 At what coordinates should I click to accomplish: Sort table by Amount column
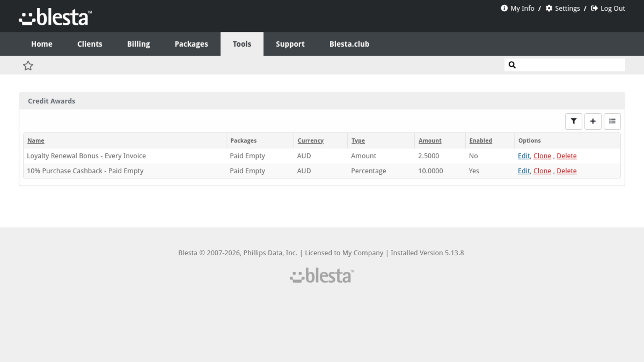[430, 141]
